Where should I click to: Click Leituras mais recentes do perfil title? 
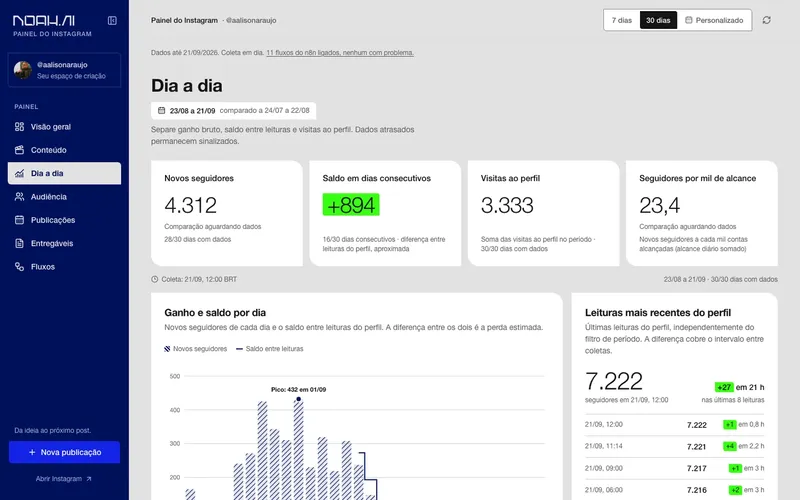point(658,313)
